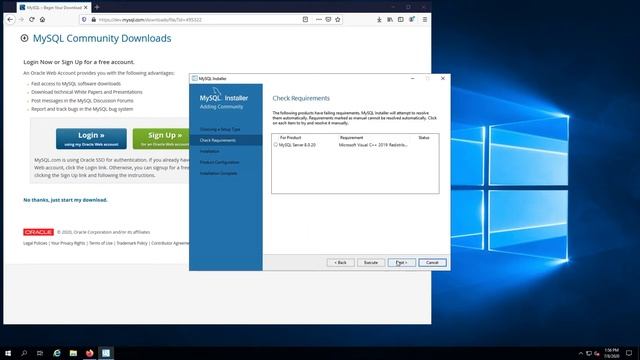Cancel the MySQL Installer wizard
The image size is (640, 360).
click(432, 262)
